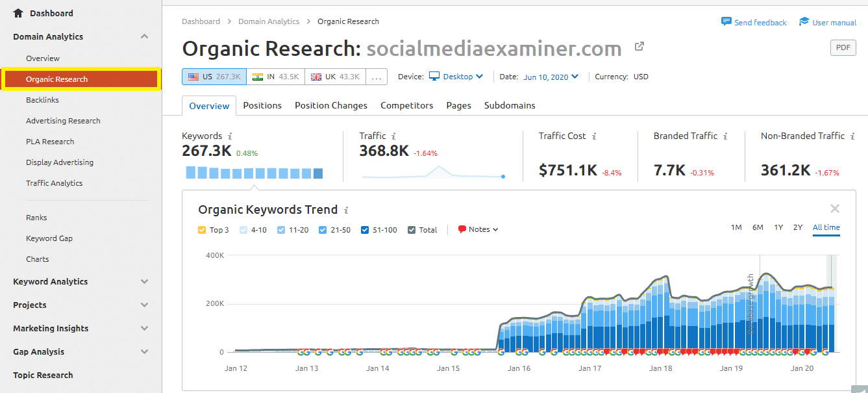
Task: Click the desktop monitor device icon
Action: 435,77
